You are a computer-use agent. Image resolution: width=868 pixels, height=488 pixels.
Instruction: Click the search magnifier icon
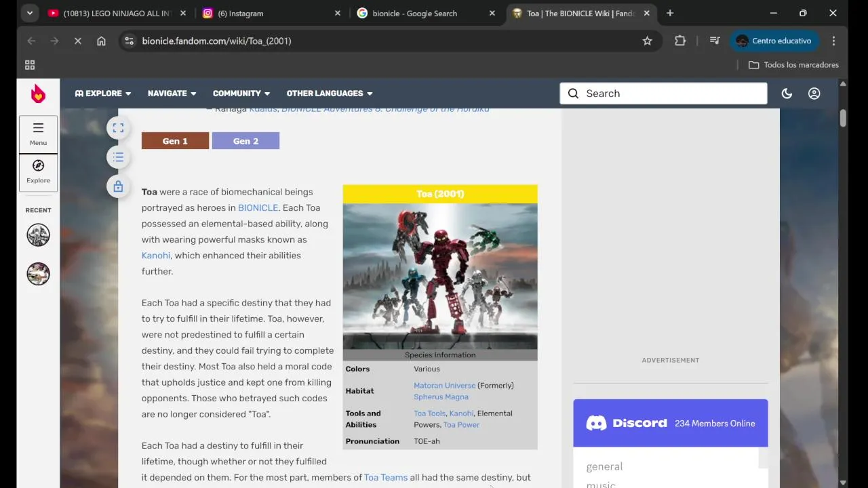tap(573, 94)
